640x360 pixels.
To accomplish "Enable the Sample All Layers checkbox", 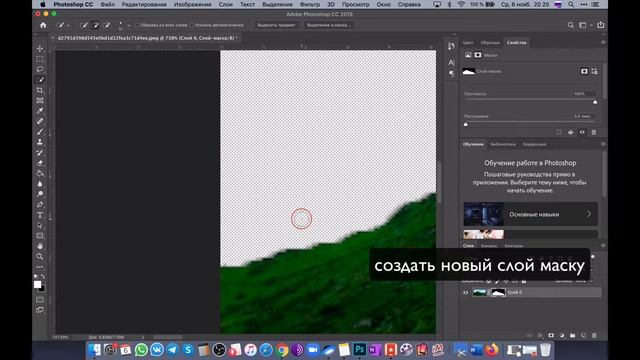I will point(137,25).
